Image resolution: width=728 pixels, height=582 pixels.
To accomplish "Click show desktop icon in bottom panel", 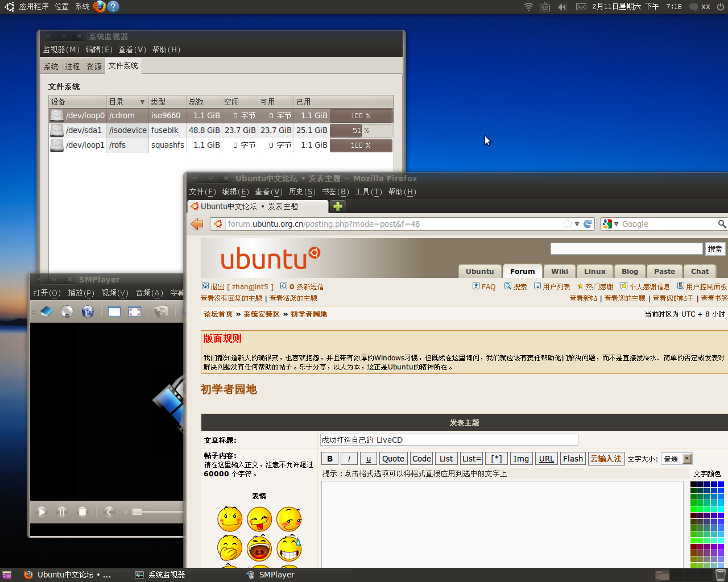I will click(7, 575).
